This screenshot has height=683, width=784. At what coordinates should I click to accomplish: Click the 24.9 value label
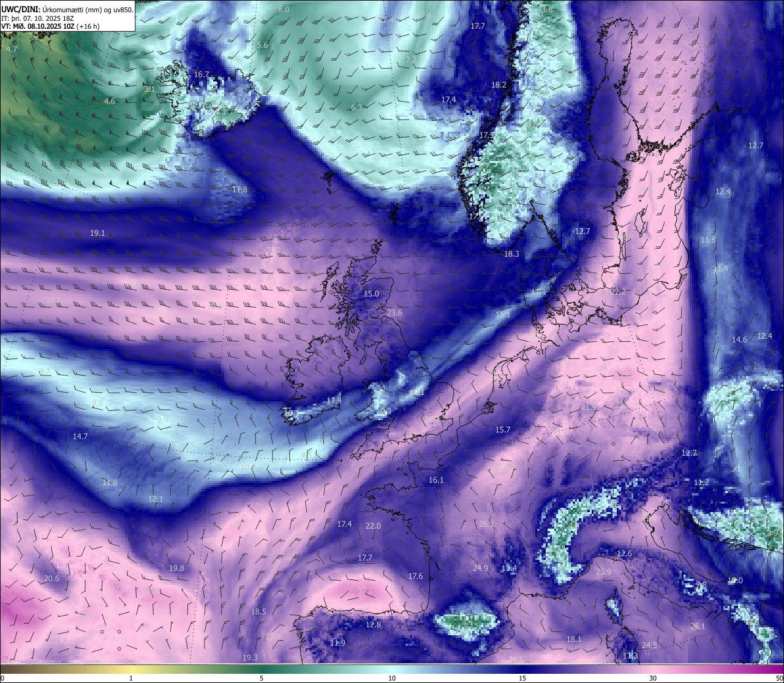click(x=480, y=568)
